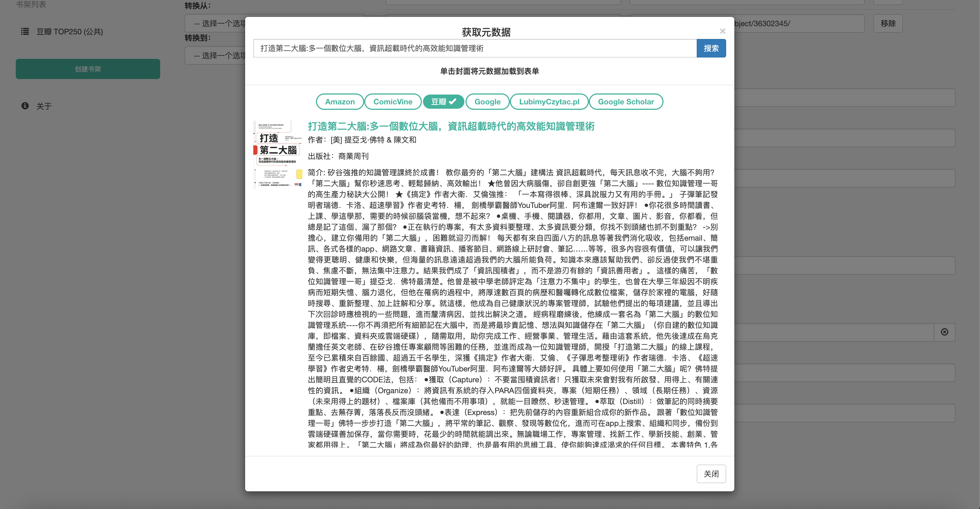Click the circled X clear icon in background form
The image size is (980, 509).
(x=944, y=332)
